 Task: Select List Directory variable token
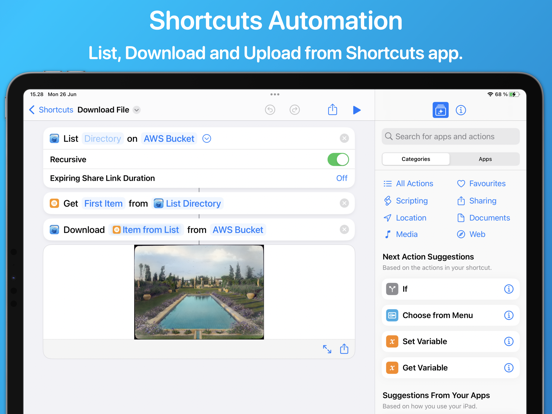[x=187, y=203]
